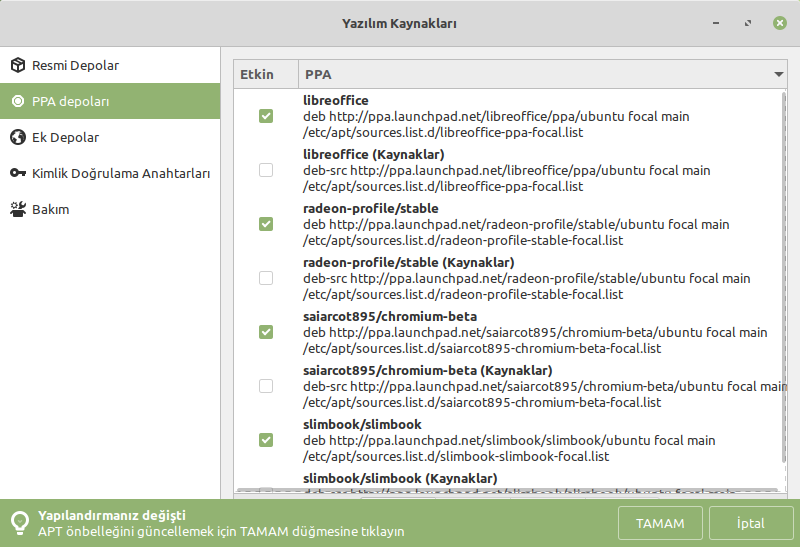Select slimbook/slimbook (Kaynaklar) row title

tap(400, 479)
